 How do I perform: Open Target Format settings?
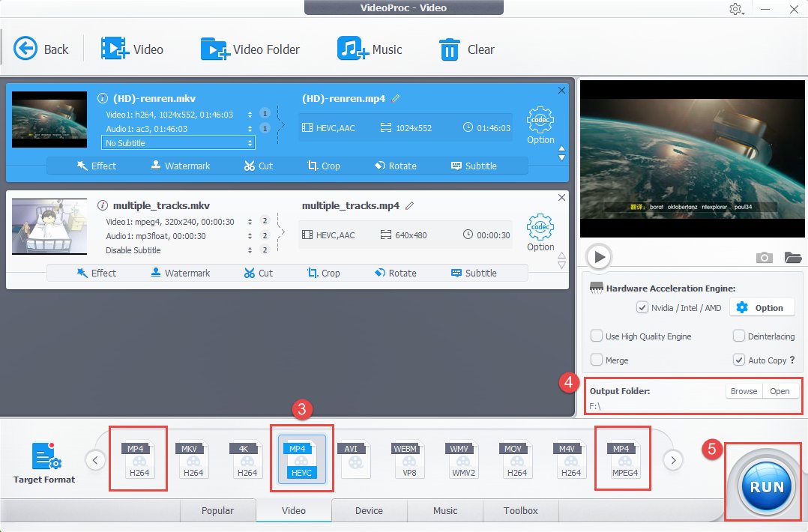44,462
